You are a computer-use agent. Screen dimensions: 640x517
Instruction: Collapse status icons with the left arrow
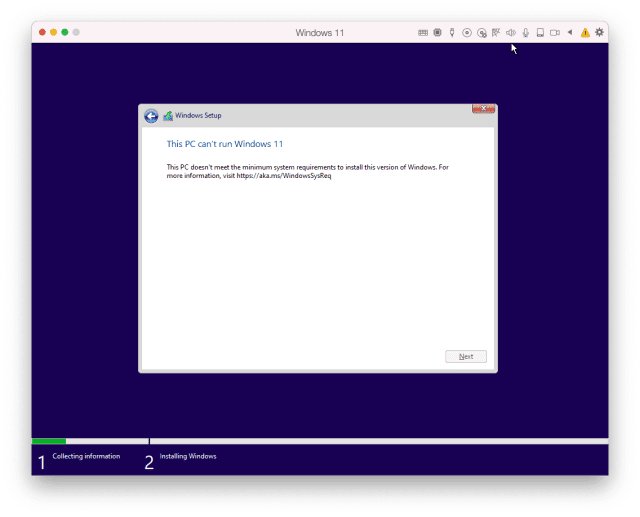coord(570,33)
